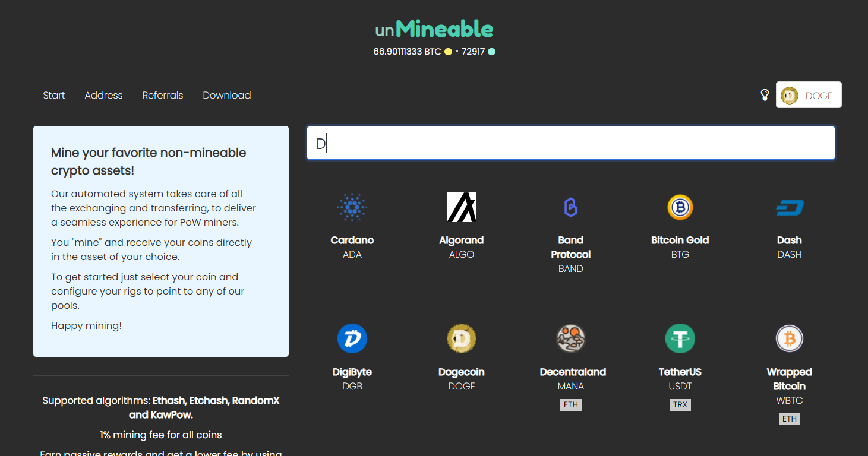Viewport: 868px width, 456px height.
Task: Click the DGB ticker text
Action: pos(352,387)
